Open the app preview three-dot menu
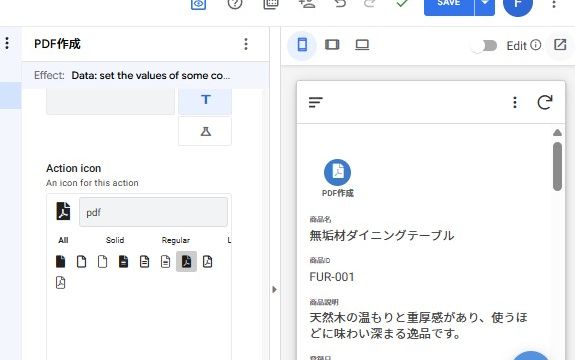This screenshot has width=575, height=360. 515,102
